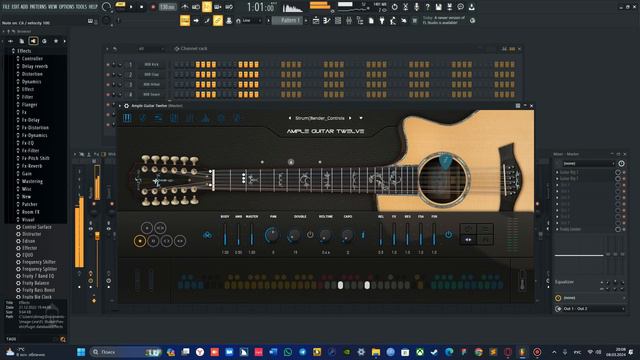Toggle the highlighted playlist view button
This screenshot has width=640, height=360.
[x=185, y=20]
